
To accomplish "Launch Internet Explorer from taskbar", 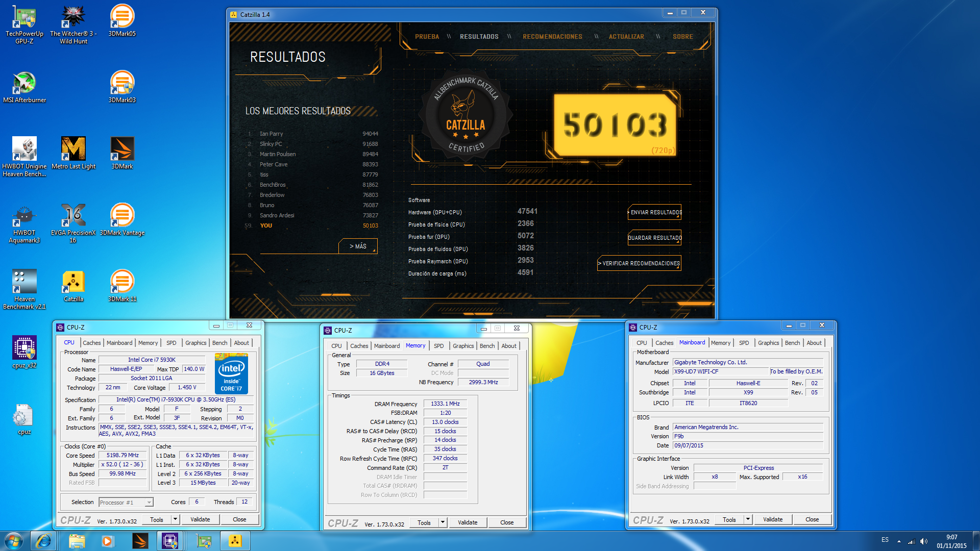I will click(x=43, y=541).
